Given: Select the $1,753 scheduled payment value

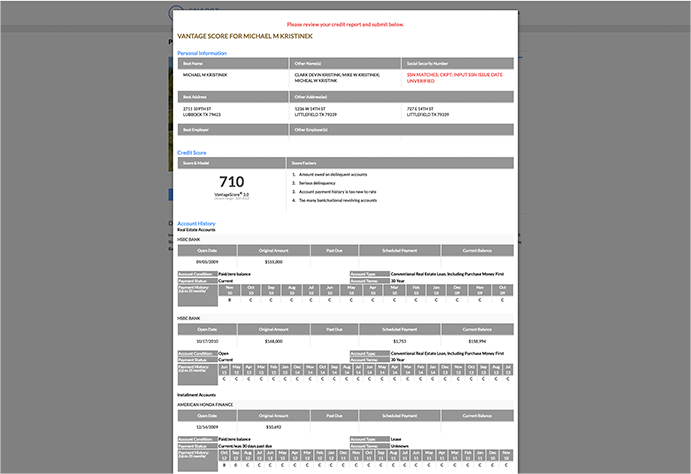Looking at the screenshot, I should point(400,341).
